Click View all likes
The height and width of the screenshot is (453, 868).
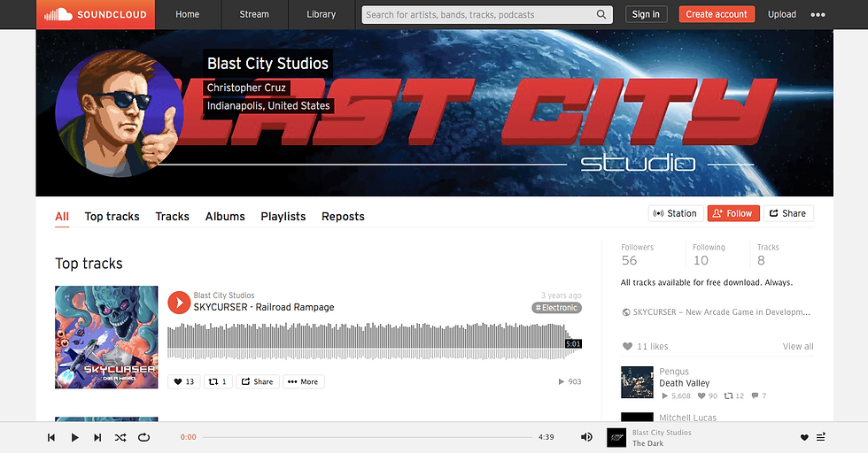[798, 346]
